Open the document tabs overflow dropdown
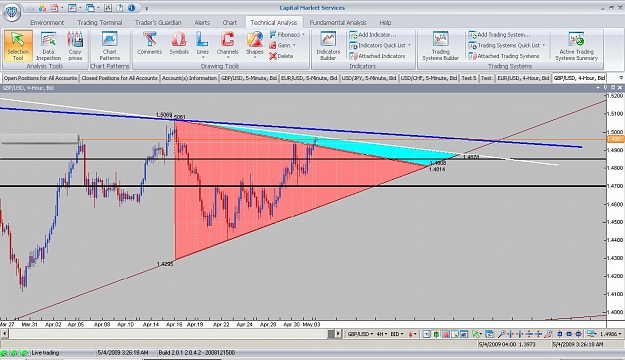Viewport: 625px width, 360px height. [621, 78]
